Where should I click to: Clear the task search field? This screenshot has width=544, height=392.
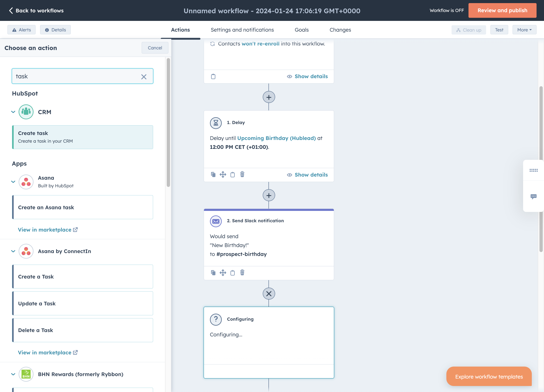[144, 77]
